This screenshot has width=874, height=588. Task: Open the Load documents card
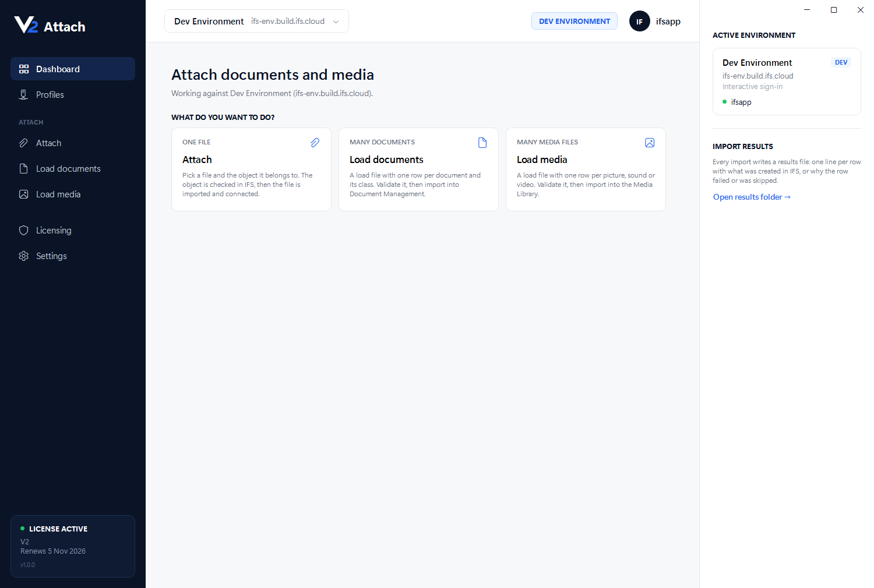point(418,169)
